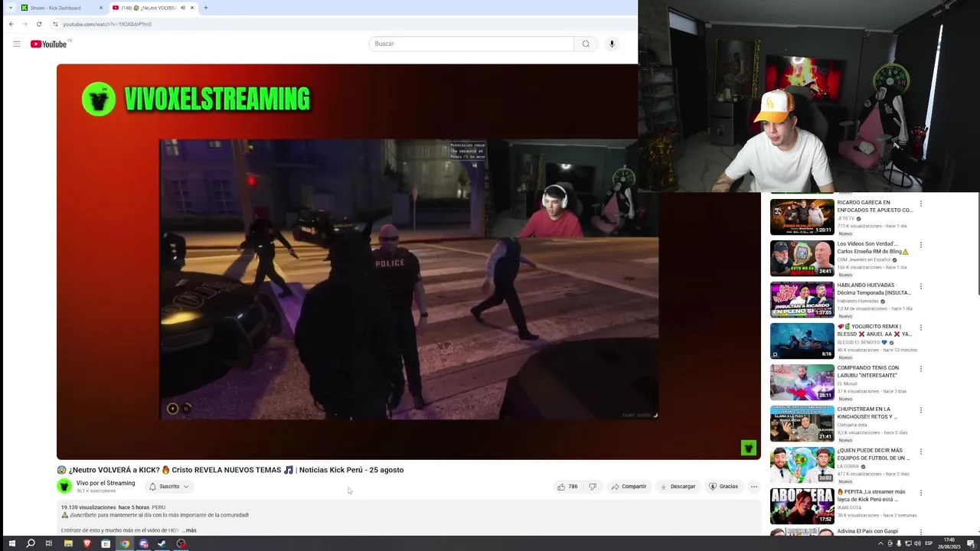The image size is (980, 551).
Task: Expand description with ...más
Action: pyautogui.click(x=189, y=530)
